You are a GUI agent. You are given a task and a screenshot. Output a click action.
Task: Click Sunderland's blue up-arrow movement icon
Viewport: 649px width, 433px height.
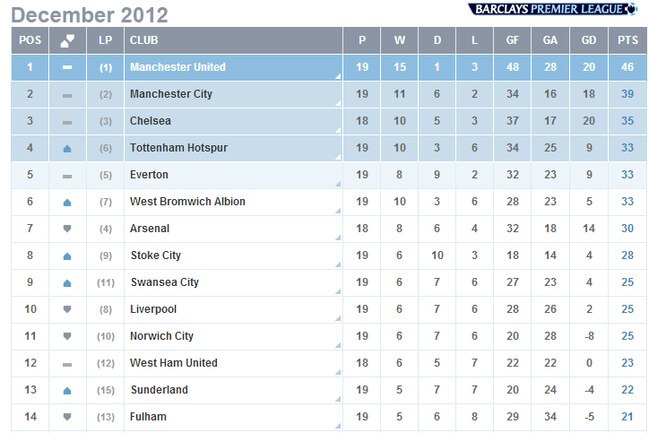[x=67, y=390]
